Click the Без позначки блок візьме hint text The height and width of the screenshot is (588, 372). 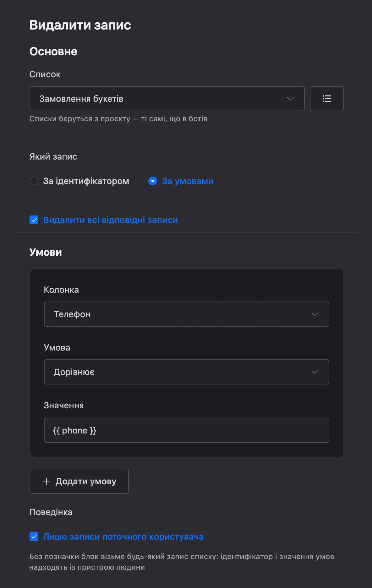click(182, 562)
